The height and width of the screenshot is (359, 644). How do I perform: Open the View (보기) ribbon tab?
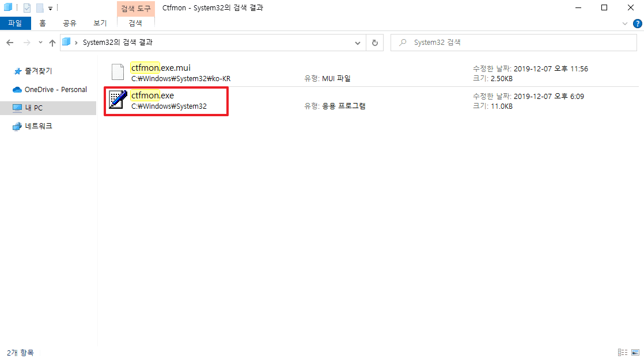pos(100,24)
